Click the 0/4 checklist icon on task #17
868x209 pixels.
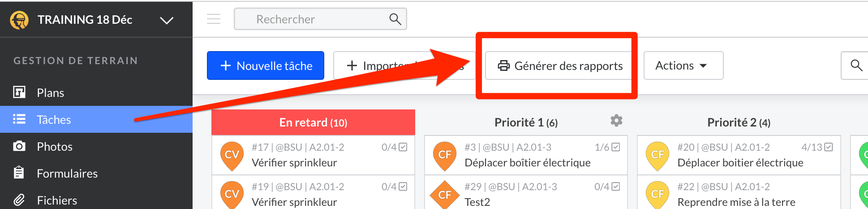click(403, 147)
